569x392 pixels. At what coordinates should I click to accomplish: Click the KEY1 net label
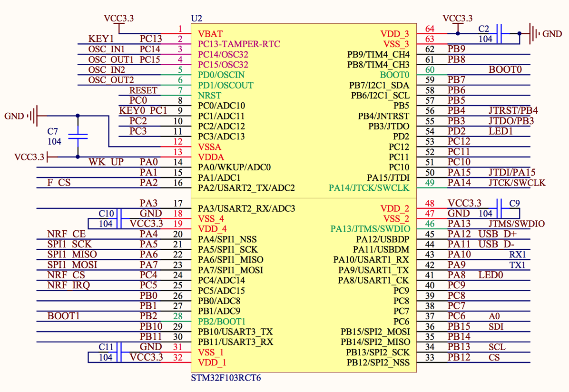[x=101, y=39]
